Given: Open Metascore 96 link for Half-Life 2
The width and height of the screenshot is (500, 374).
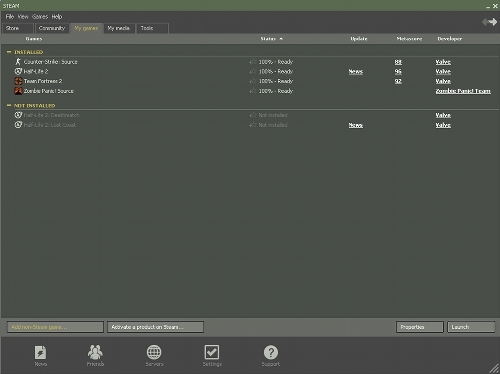Looking at the screenshot, I should pos(398,72).
